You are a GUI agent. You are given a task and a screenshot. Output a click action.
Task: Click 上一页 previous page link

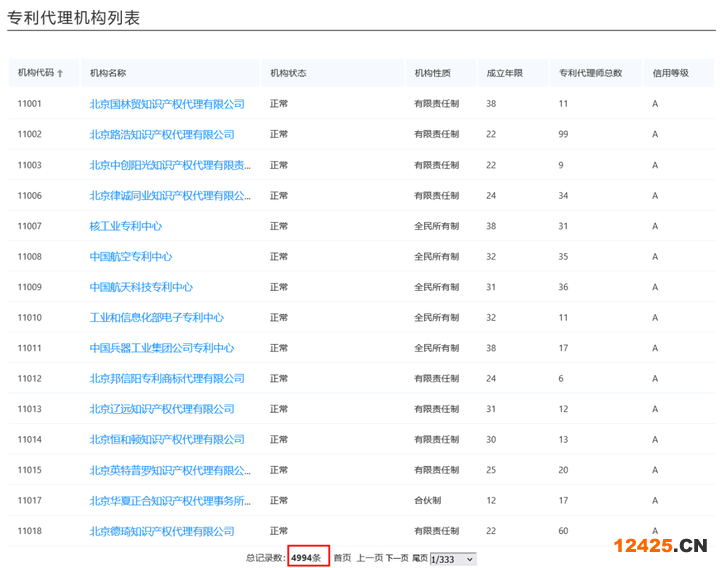click(369, 558)
